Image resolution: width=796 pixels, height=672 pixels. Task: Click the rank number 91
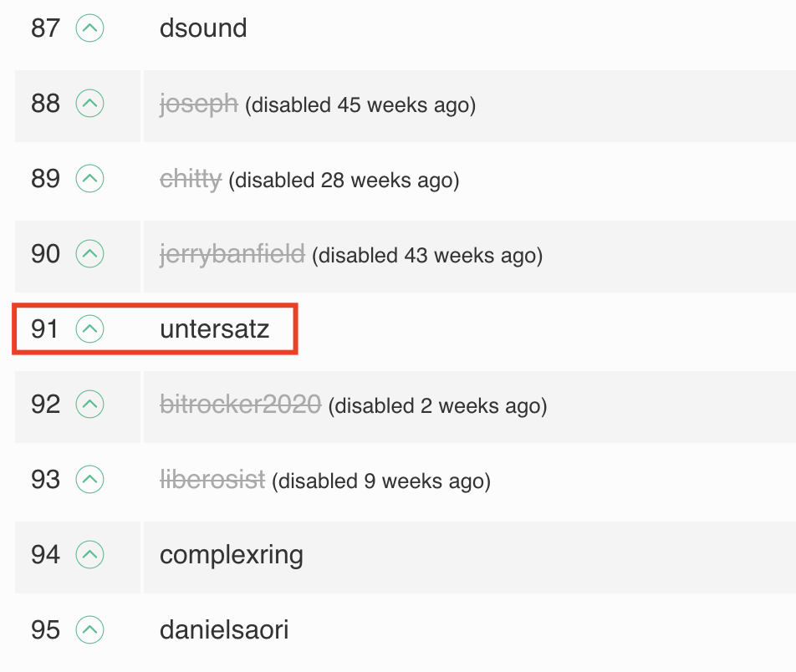(x=45, y=330)
